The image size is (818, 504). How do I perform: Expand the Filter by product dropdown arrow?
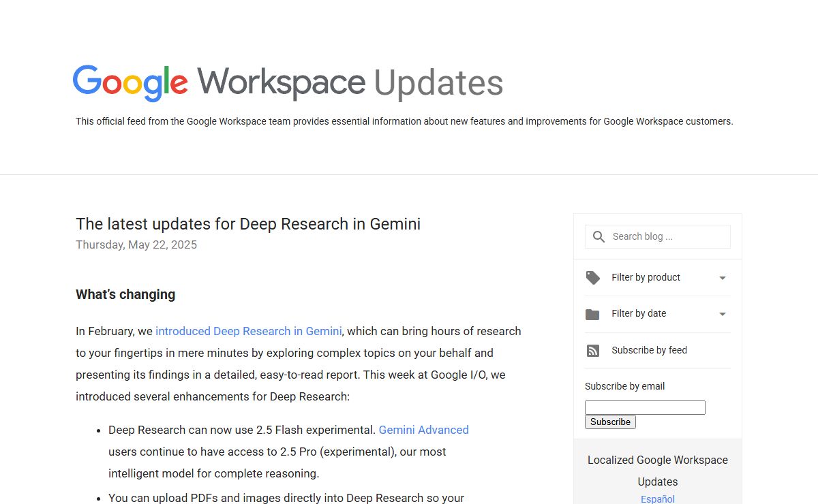click(x=723, y=278)
